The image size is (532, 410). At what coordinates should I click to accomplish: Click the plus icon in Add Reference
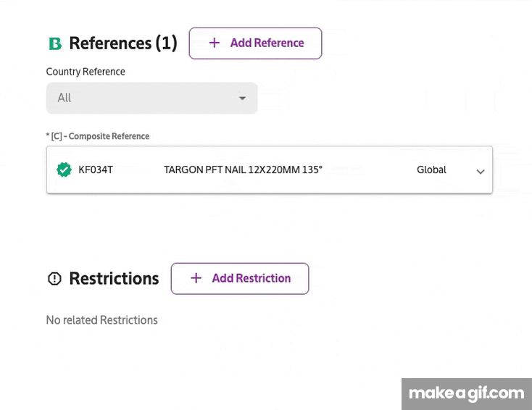(214, 43)
